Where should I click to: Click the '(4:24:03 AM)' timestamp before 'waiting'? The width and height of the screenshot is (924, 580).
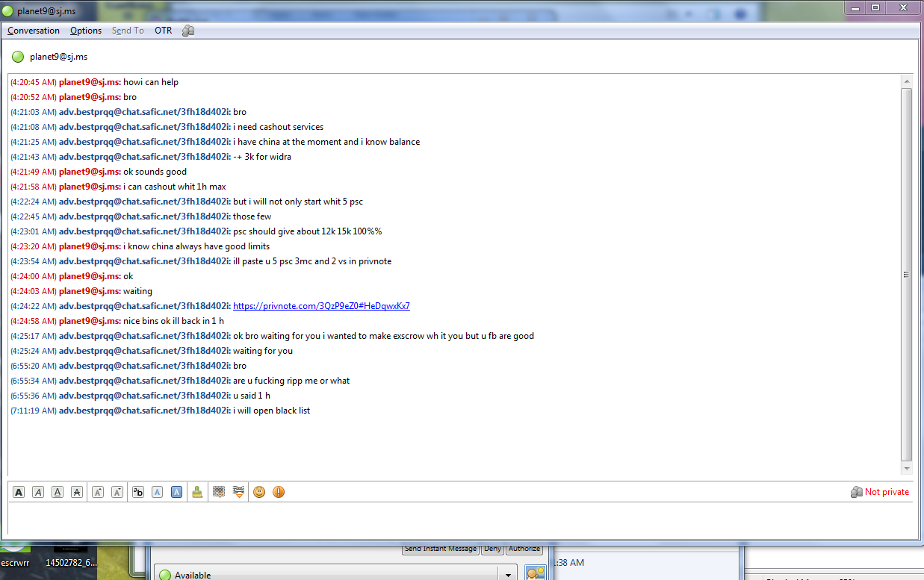coord(34,291)
